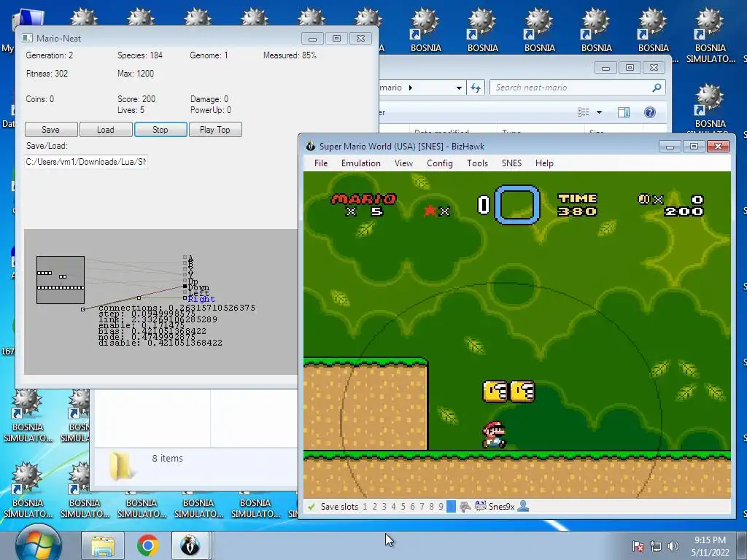Click the Load button in Mario-Neat
The image size is (747, 560).
(106, 130)
